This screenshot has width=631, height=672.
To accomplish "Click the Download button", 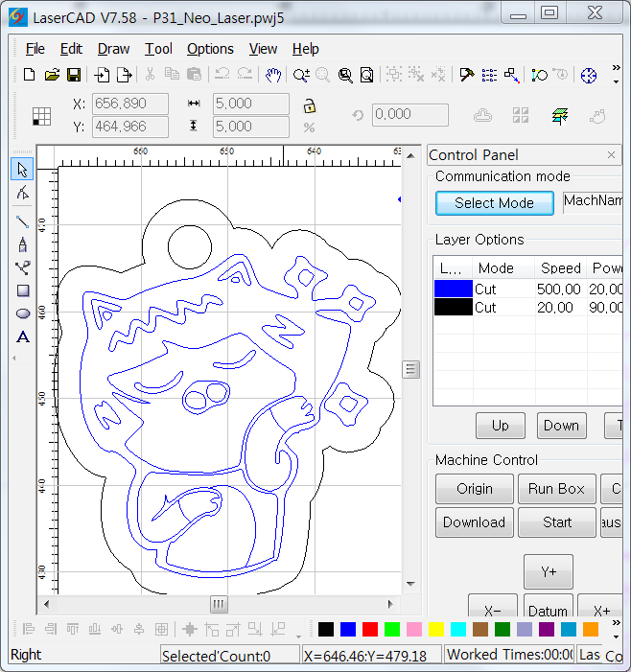I will tap(474, 522).
